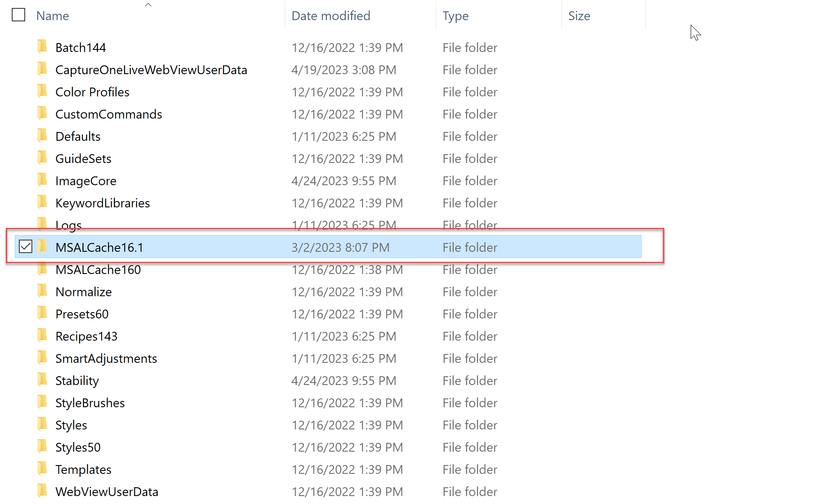Click the Presets60 folder icon
This screenshot has height=504, width=832.
point(42,313)
